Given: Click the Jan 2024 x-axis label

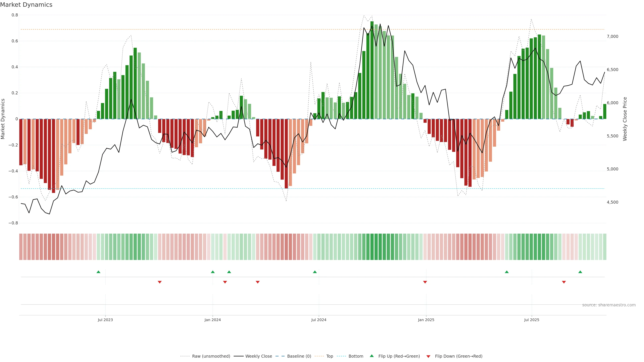Looking at the screenshot, I should (x=212, y=320).
